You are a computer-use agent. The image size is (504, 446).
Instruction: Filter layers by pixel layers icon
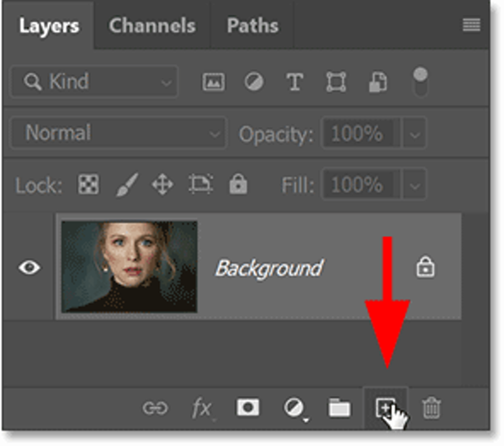pos(213,82)
